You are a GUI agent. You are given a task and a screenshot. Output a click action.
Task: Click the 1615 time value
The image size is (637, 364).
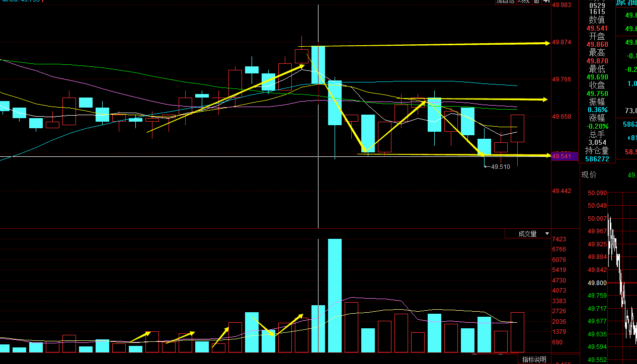click(597, 12)
